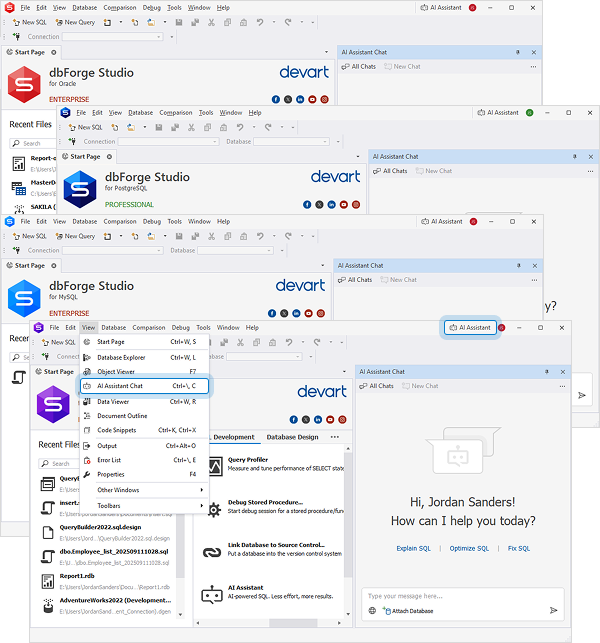Switch to the Database Design tab
The width and height of the screenshot is (600, 643).
coord(293,437)
